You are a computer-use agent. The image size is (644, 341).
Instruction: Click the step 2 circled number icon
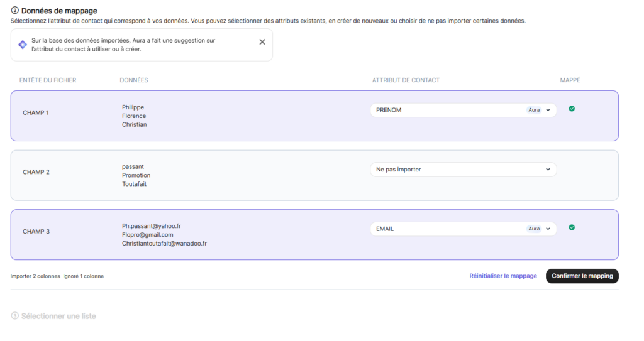[15, 11]
